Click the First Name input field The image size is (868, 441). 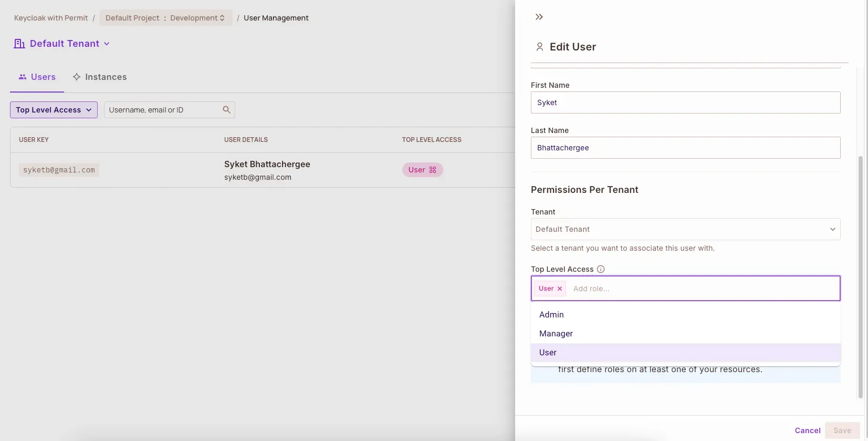pyautogui.click(x=685, y=102)
